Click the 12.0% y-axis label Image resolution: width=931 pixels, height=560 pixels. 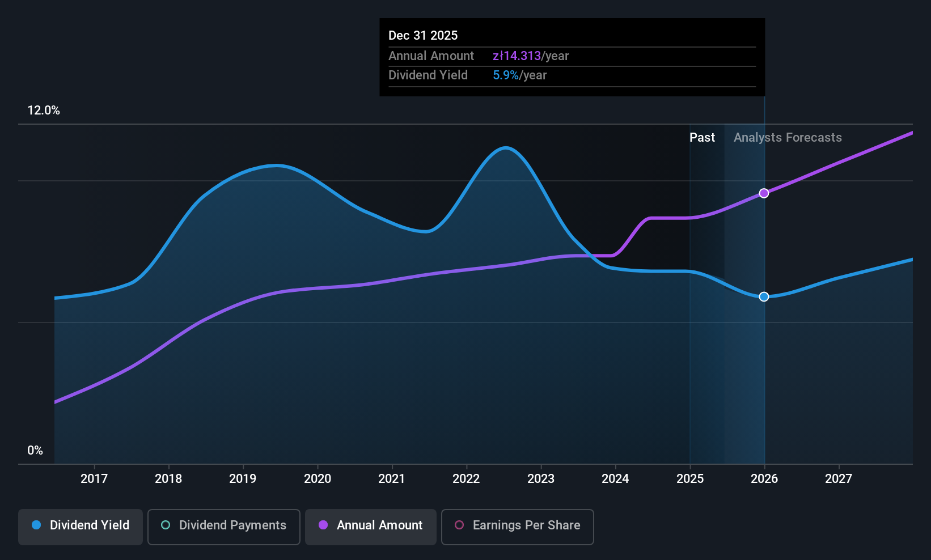tap(44, 110)
